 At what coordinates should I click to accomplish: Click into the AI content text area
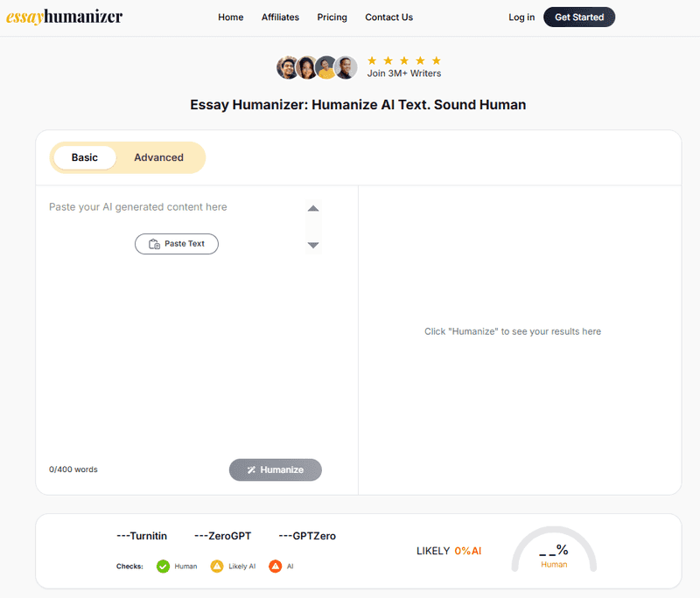[175, 350]
